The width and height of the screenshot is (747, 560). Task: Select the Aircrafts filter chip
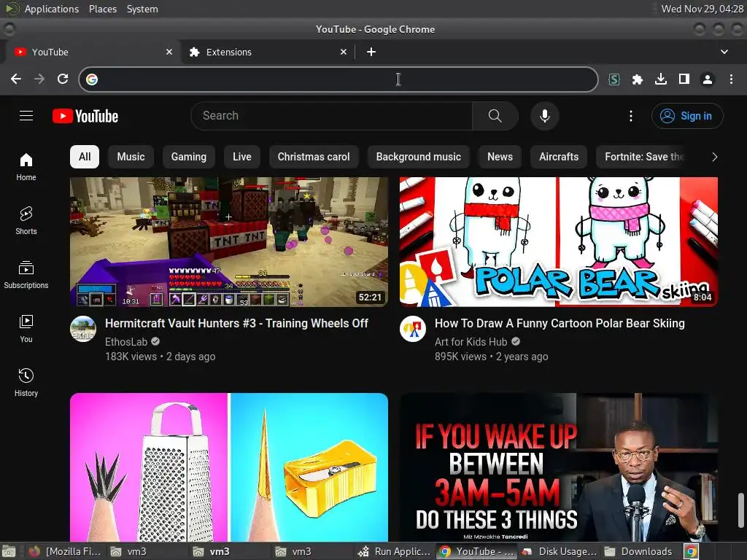(x=558, y=157)
